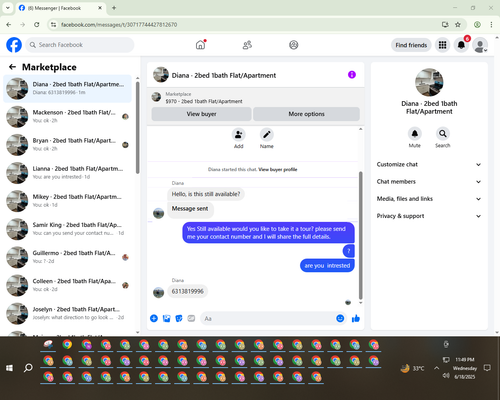Expand Customize chat section

429,164
